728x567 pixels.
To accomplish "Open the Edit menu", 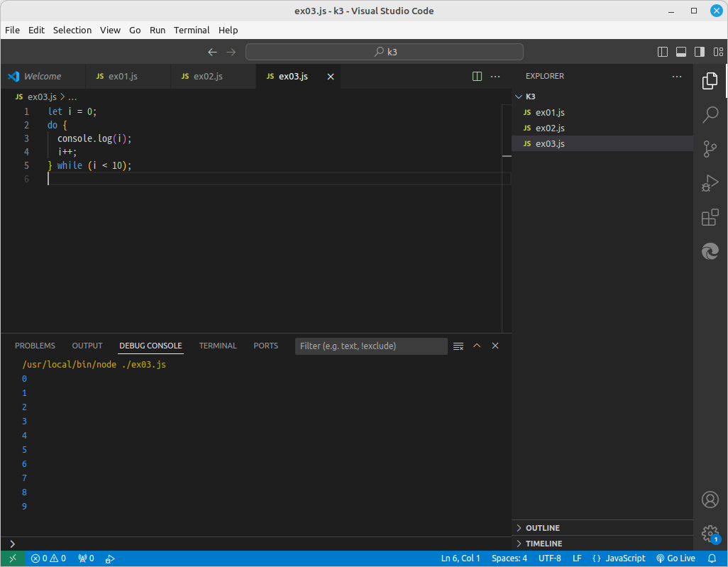I will [x=36, y=31].
